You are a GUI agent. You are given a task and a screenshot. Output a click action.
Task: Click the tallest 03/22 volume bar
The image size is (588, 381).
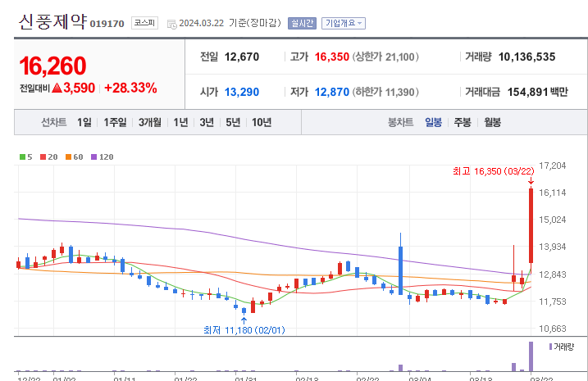[531, 356]
